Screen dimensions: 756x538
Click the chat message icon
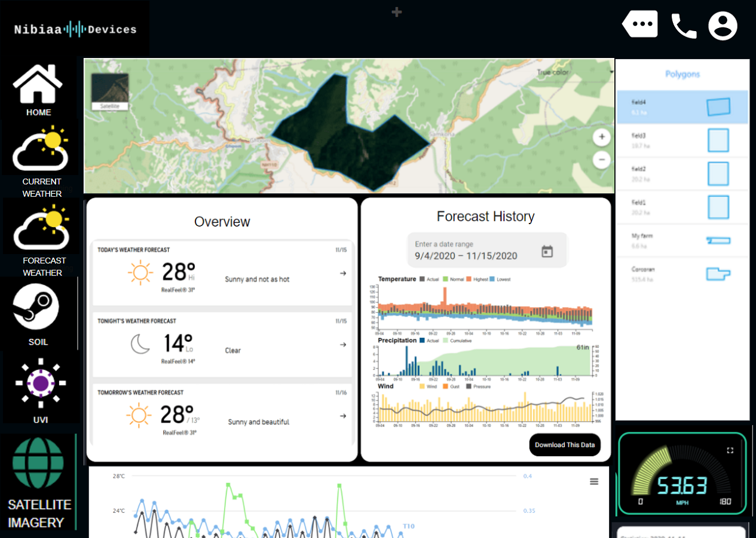click(x=640, y=25)
